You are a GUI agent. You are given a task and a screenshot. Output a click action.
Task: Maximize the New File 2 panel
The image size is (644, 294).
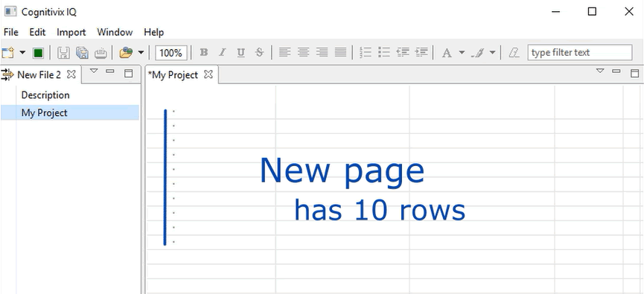pyautogui.click(x=129, y=73)
